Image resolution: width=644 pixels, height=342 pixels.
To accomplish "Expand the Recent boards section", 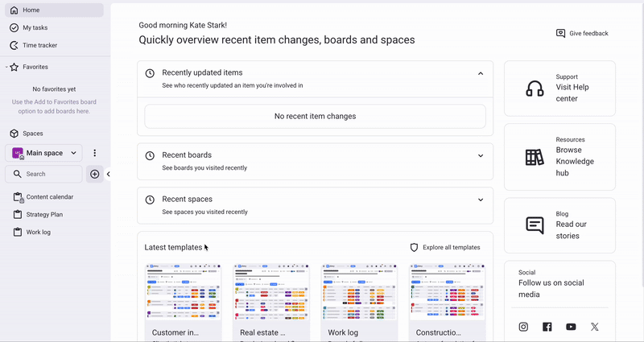I will point(481,155).
